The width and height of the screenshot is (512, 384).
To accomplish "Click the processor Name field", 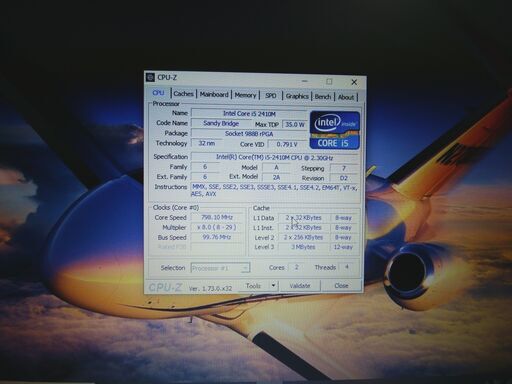I will coord(249,114).
